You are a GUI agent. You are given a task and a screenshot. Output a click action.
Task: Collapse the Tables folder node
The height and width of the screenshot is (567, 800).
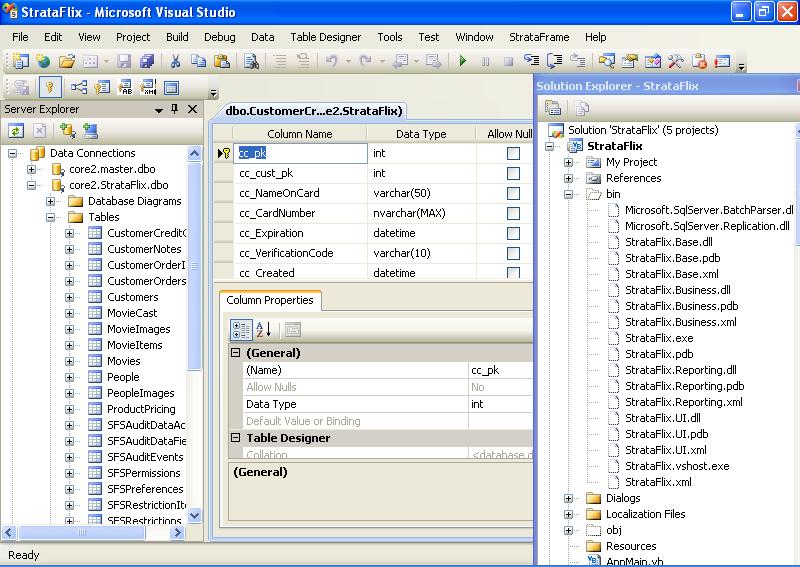[50, 217]
